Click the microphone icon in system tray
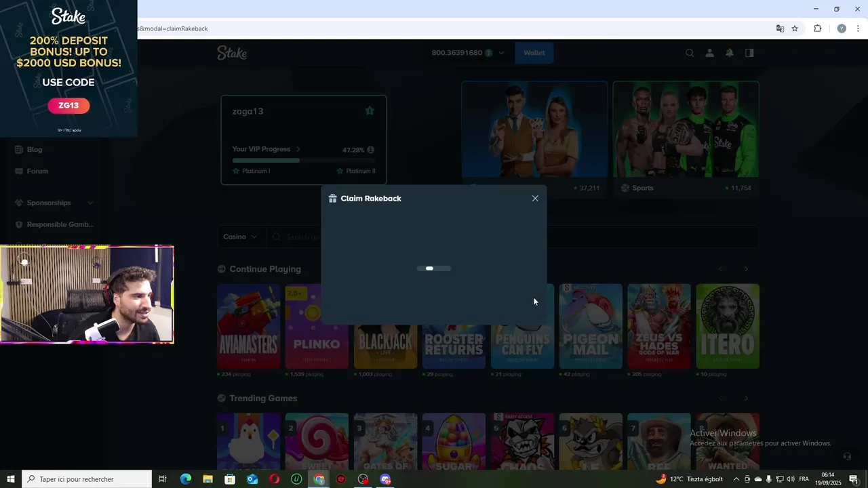The width and height of the screenshot is (868, 488). pos(769,479)
